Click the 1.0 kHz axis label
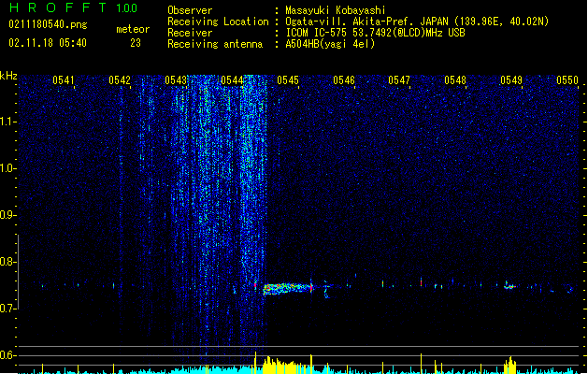The image size is (588, 374). tap(8, 168)
